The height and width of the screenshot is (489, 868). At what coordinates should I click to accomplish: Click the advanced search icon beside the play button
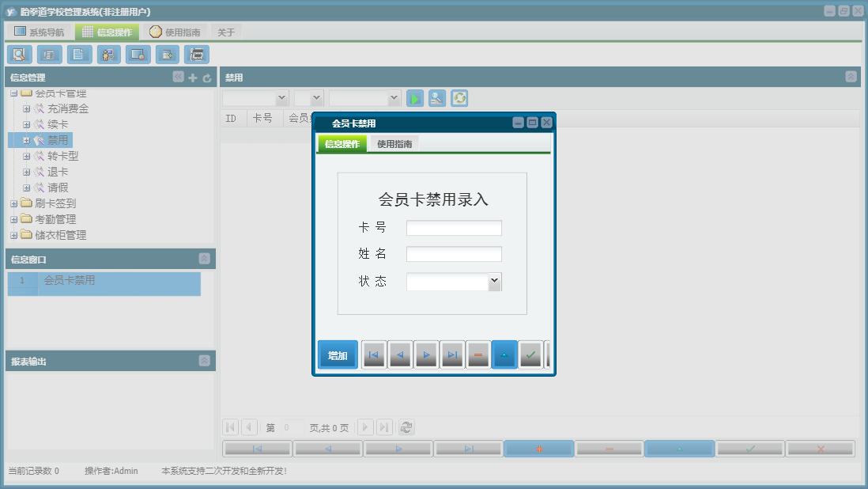436,97
